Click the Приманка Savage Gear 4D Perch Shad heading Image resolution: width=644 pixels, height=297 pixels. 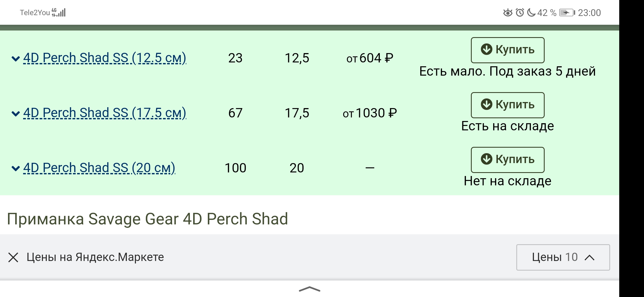click(x=148, y=219)
